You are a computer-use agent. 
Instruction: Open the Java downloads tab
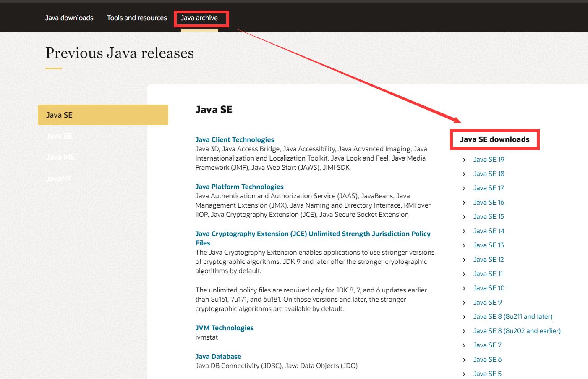pyautogui.click(x=69, y=18)
